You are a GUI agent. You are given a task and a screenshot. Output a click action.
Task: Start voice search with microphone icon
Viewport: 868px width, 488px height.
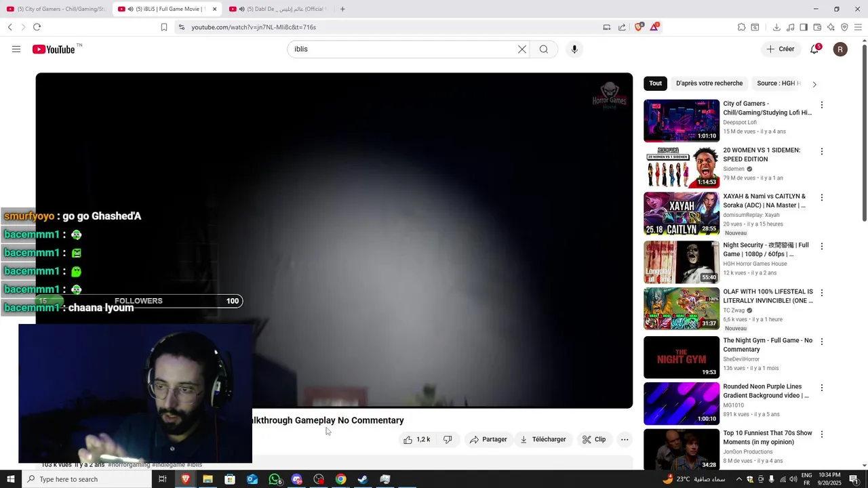(574, 49)
